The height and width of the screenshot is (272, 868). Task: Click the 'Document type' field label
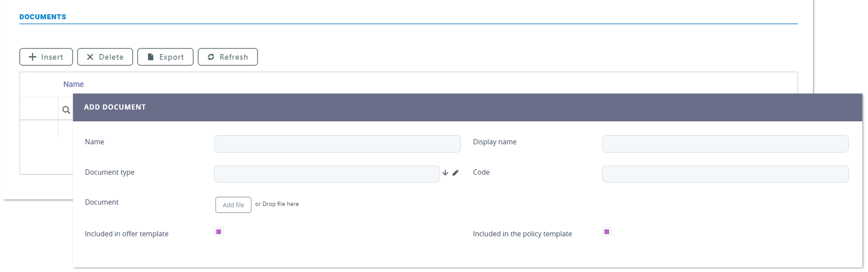pos(110,172)
